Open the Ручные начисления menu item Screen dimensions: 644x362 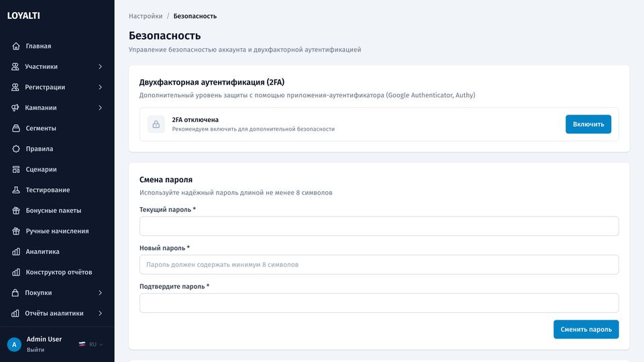click(x=57, y=231)
